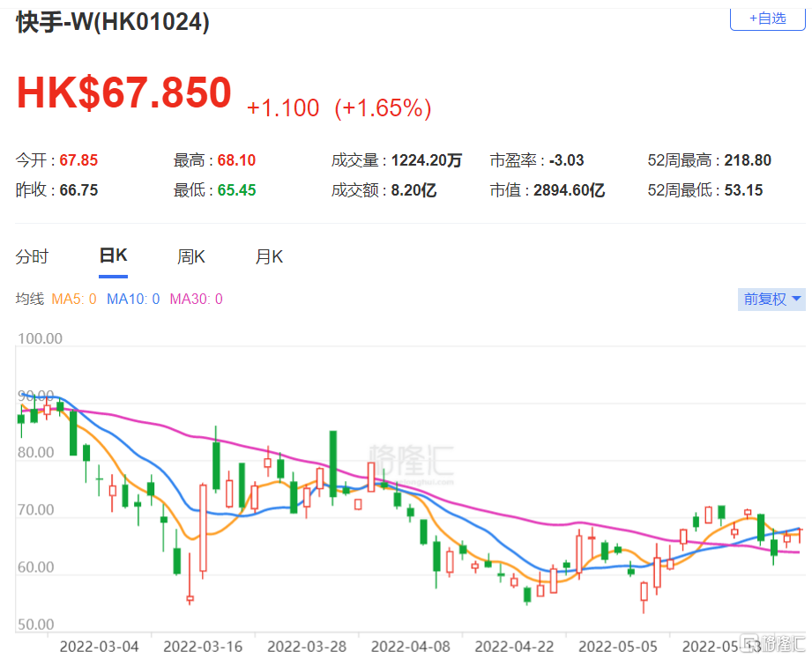Click the 70.00 price axis label
Image resolution: width=812 pixels, height=659 pixels.
click(x=36, y=510)
